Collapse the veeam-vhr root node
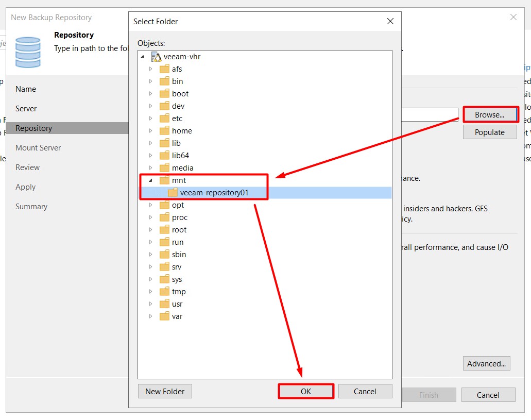 (x=143, y=57)
